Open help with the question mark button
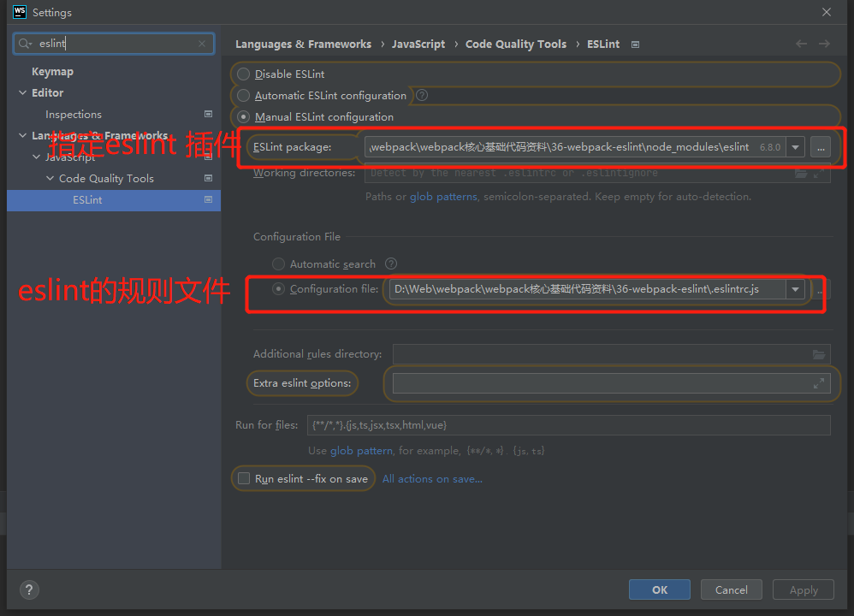 click(x=29, y=589)
